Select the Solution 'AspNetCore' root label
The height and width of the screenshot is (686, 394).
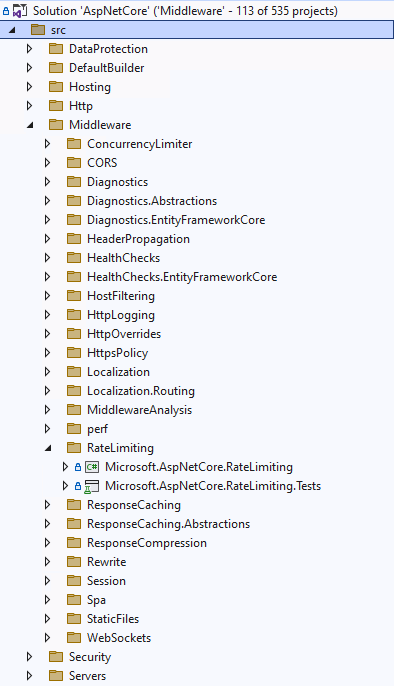pyautogui.click(x=185, y=10)
